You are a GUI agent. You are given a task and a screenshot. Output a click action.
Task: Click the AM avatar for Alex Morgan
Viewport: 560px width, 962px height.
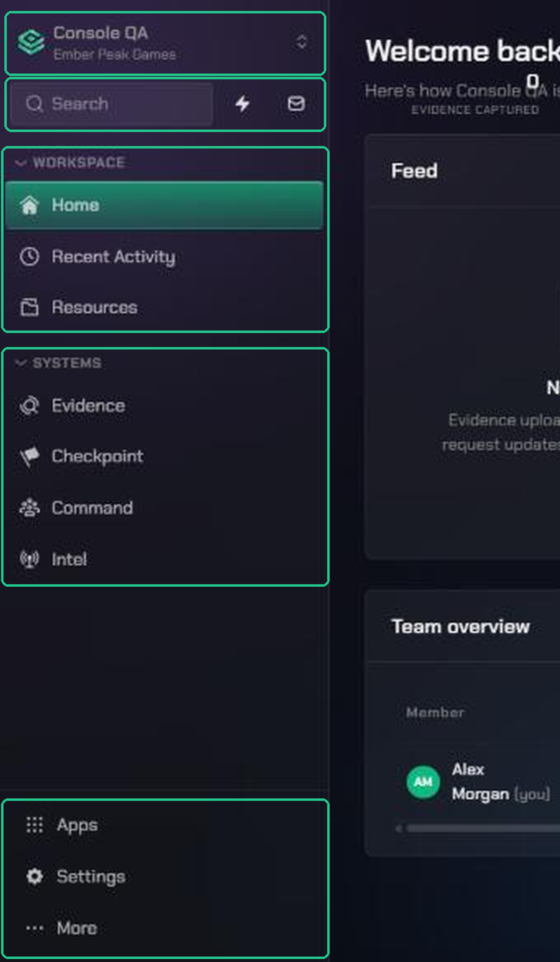click(423, 782)
